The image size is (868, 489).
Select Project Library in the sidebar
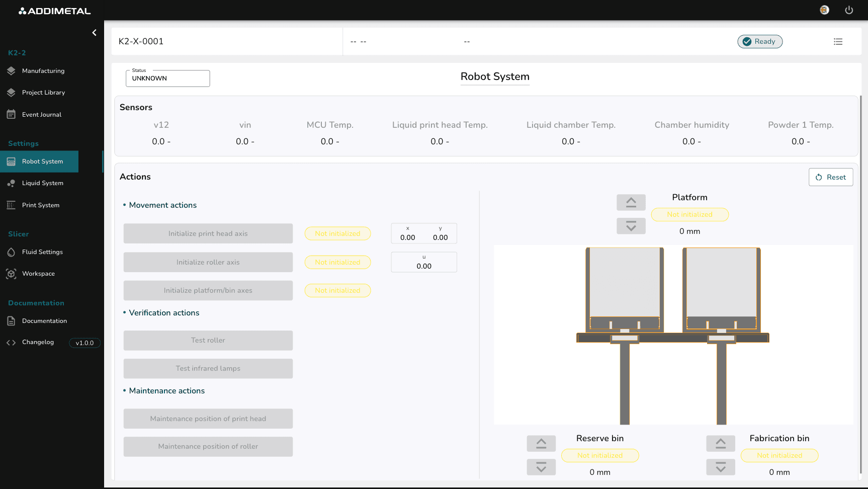pos(11,93)
